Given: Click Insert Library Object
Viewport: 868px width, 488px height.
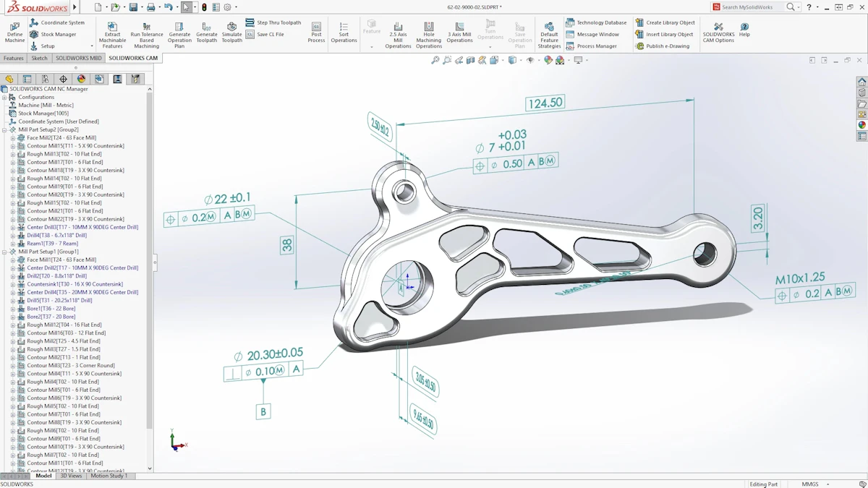Looking at the screenshot, I should 664,34.
